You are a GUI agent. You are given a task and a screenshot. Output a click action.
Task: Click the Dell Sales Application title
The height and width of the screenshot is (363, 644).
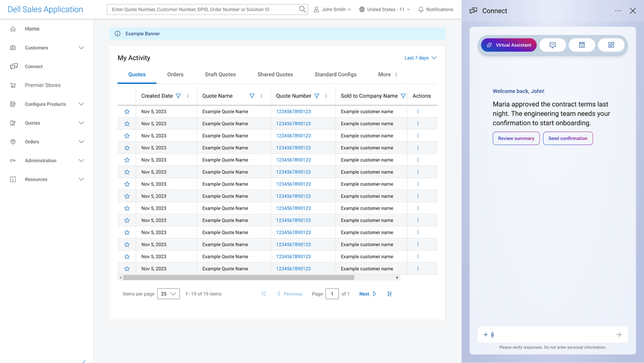point(45,9)
